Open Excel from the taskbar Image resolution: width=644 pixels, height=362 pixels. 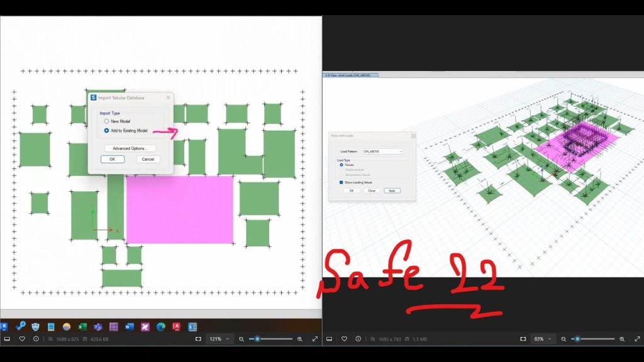tap(82, 327)
